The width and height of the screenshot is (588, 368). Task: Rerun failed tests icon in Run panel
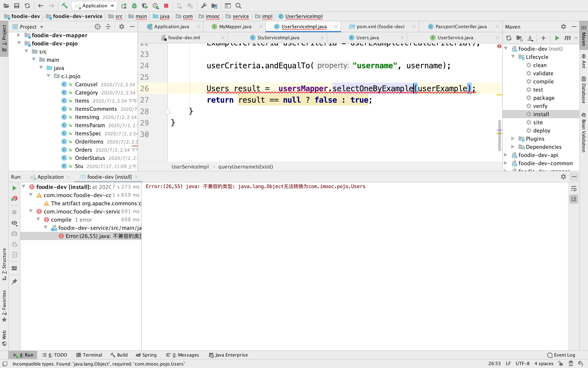pos(14,199)
